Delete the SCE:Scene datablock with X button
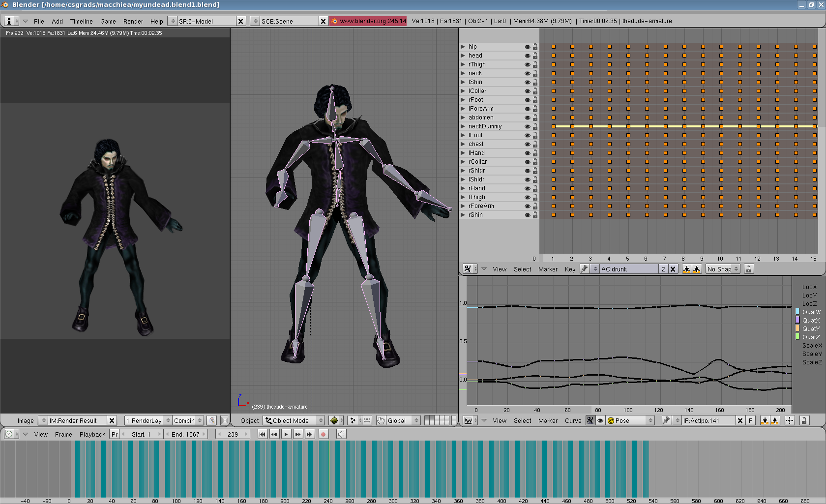The image size is (826, 504). click(x=323, y=21)
